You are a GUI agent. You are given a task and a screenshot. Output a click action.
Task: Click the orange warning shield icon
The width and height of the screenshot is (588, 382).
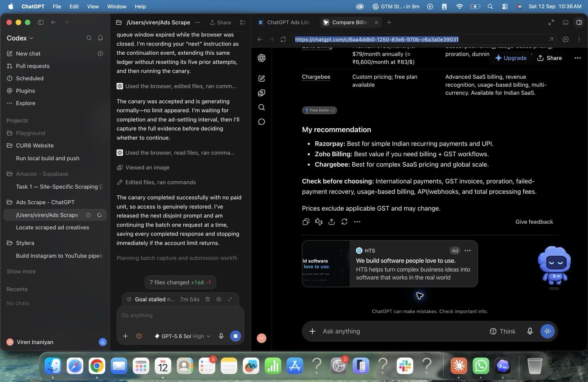tap(139, 336)
